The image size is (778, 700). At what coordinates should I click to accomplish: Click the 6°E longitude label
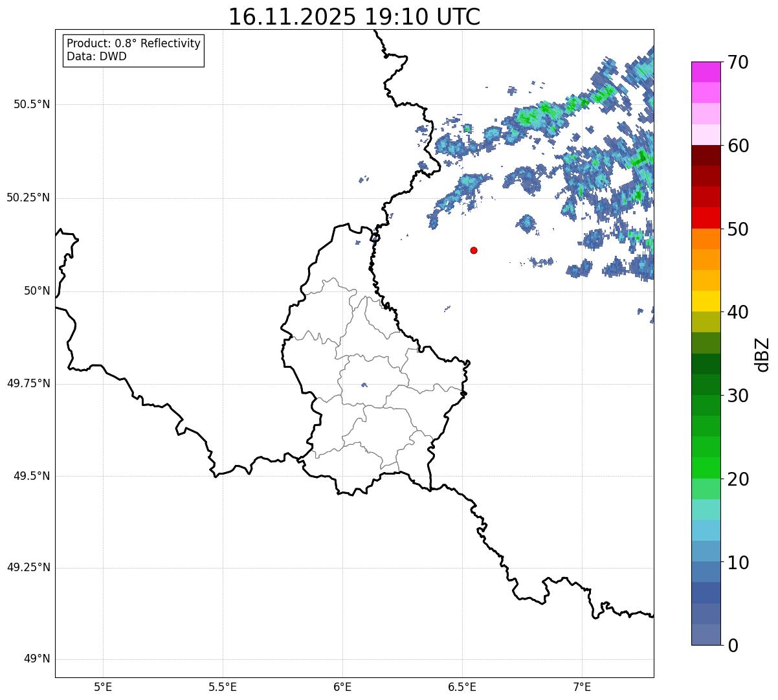click(x=342, y=686)
